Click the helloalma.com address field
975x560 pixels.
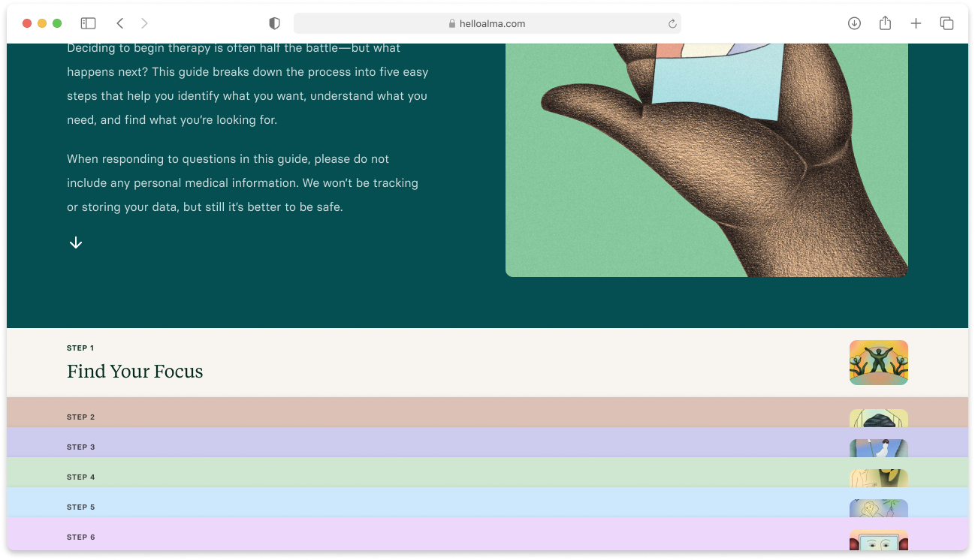487,23
